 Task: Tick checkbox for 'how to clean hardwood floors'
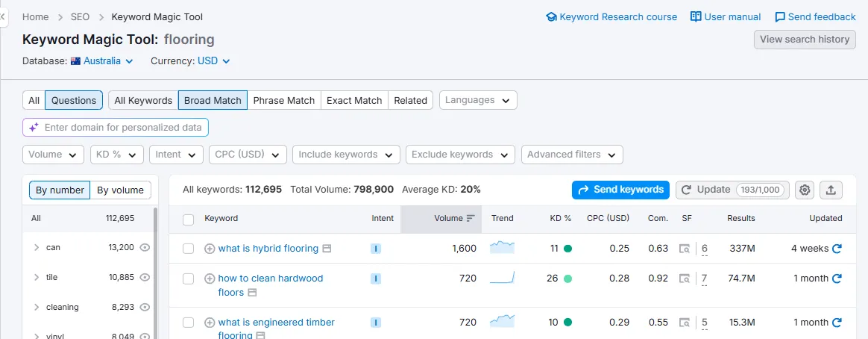(188, 278)
